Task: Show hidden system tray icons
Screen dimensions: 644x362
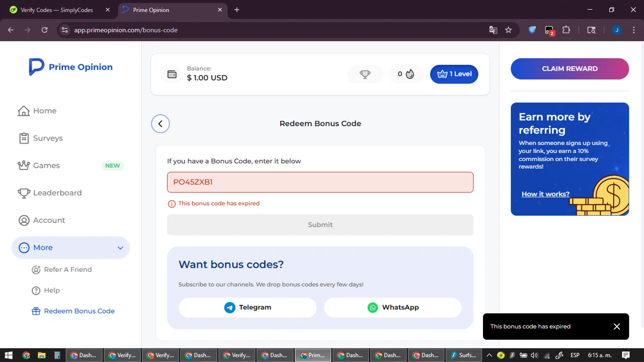Action: [x=489, y=356]
